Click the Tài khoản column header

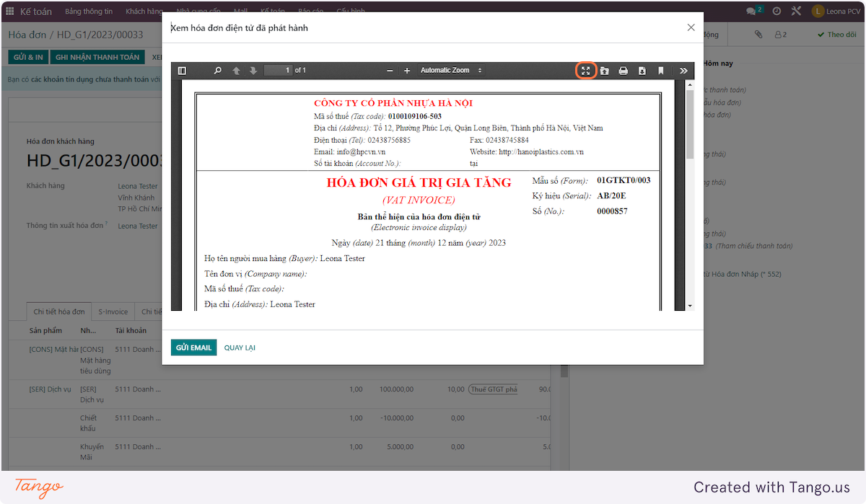[131, 330]
